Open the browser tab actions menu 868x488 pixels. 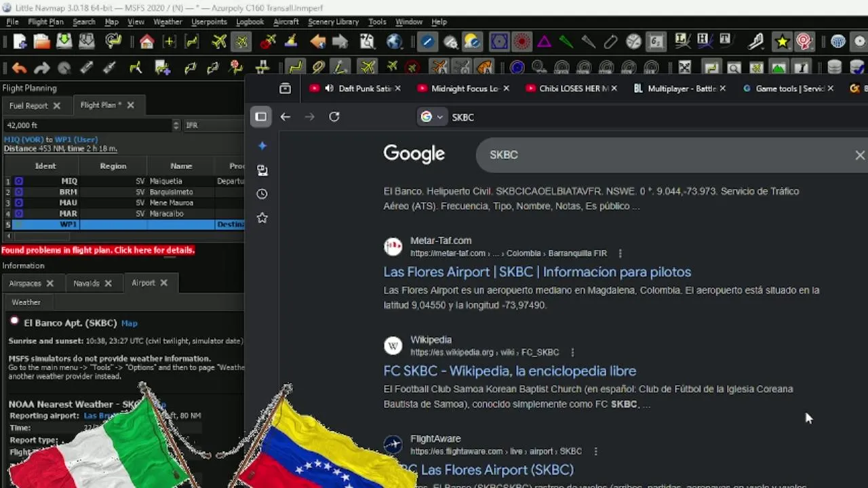[285, 88]
